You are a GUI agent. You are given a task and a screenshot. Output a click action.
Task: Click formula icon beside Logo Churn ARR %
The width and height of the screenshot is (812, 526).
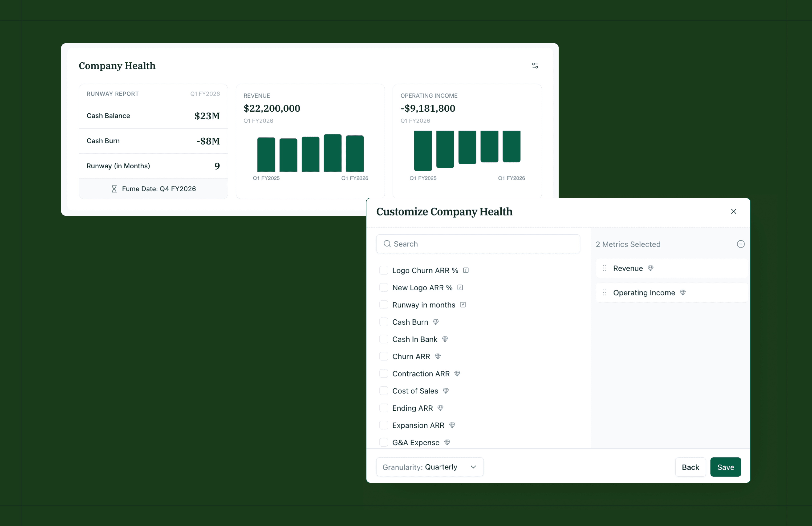point(465,271)
